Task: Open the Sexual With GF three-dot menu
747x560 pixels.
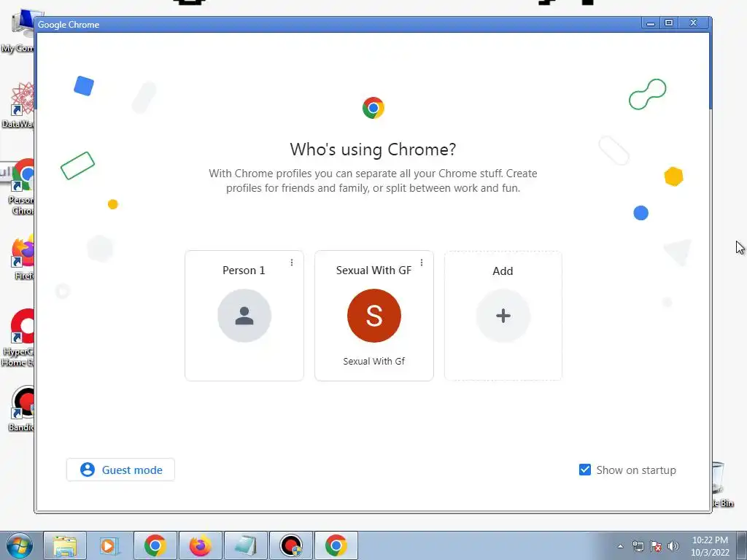Action: pyautogui.click(x=421, y=262)
